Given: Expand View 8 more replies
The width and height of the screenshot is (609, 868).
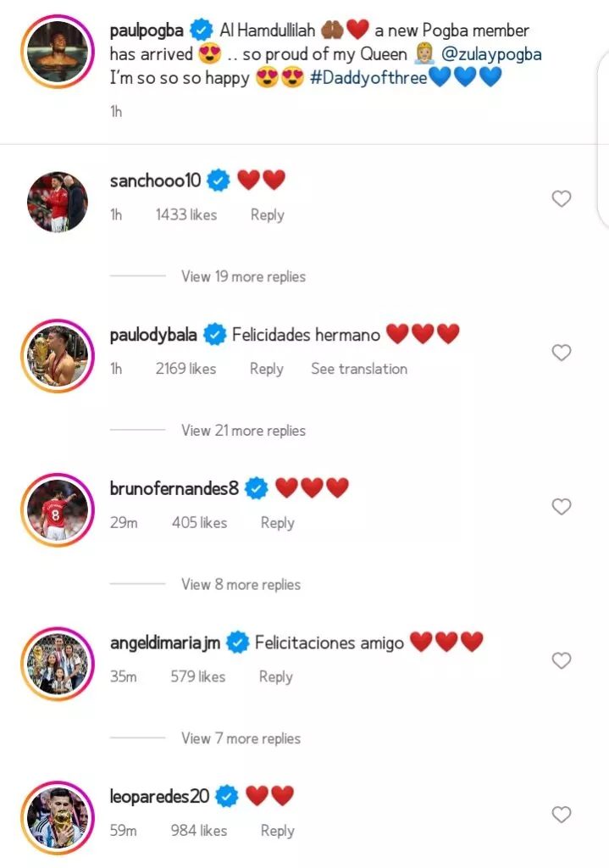Looking at the screenshot, I should (x=241, y=584).
